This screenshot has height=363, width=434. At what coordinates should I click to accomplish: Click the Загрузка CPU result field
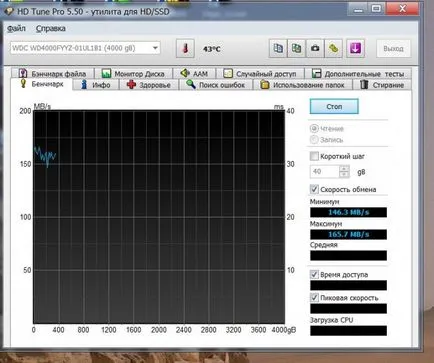click(348, 331)
